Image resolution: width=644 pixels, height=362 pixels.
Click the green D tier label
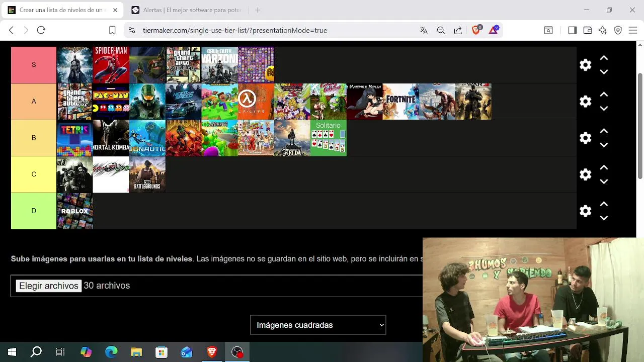tap(34, 211)
